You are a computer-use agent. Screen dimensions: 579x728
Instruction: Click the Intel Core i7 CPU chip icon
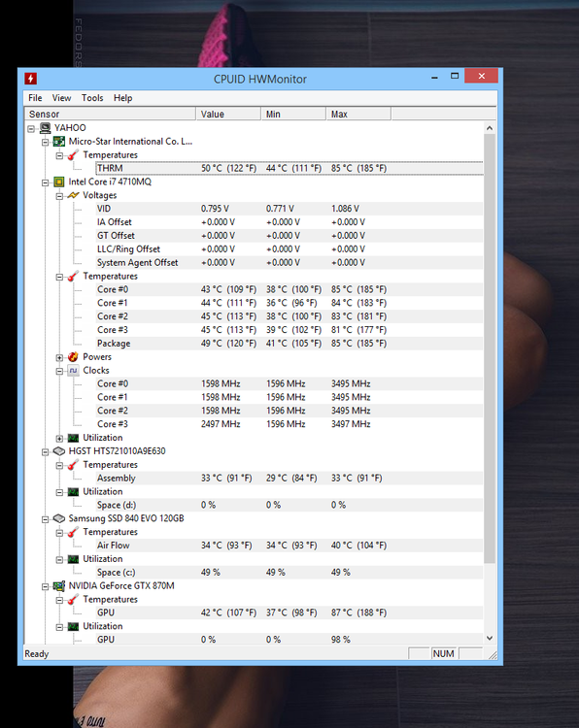pos(59,182)
